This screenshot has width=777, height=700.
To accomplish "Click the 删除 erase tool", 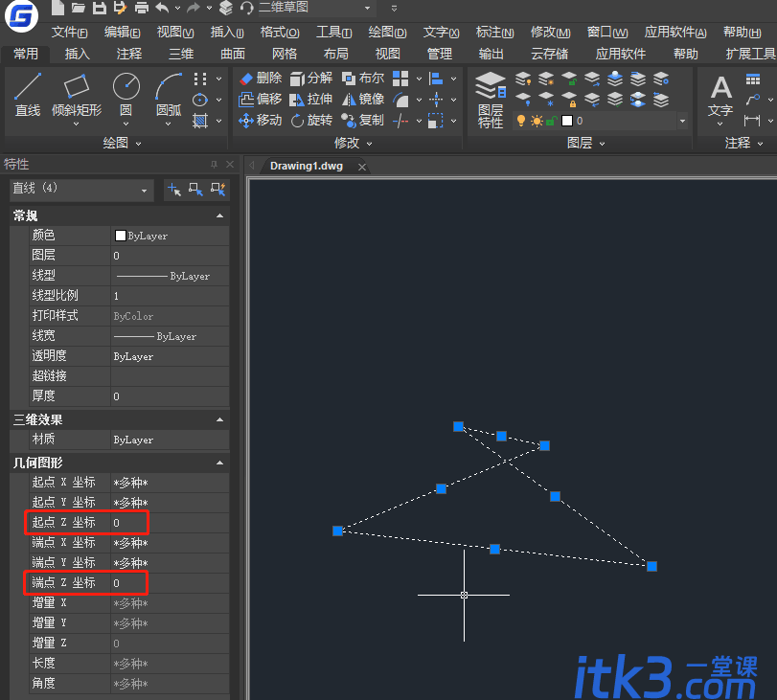I will click(261, 79).
